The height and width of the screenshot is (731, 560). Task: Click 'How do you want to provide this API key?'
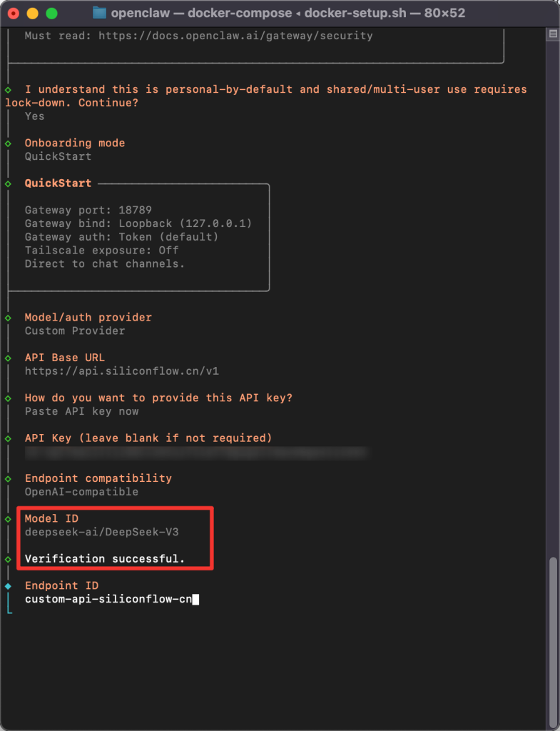158,398
